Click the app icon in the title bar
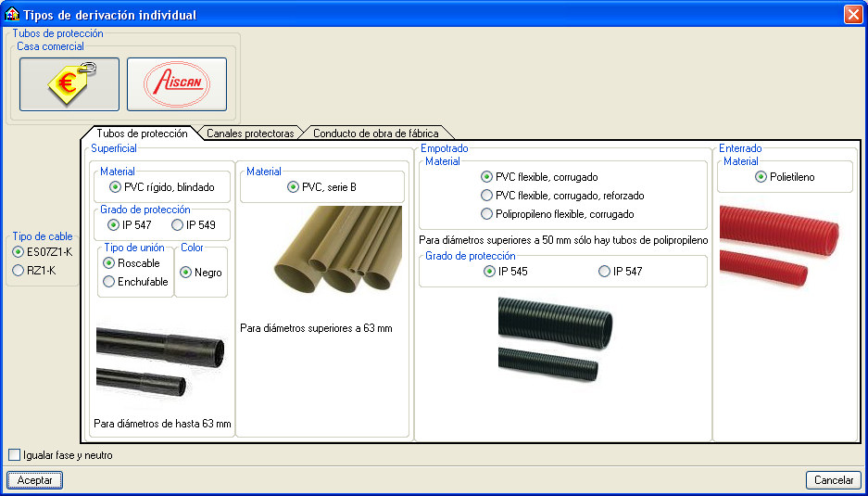Screen dimensions: 868x496 (x=12, y=14)
